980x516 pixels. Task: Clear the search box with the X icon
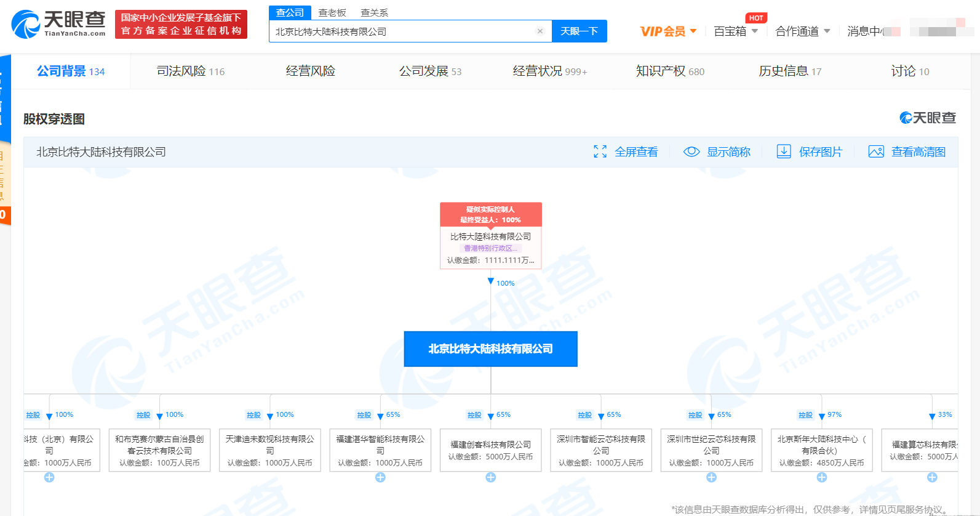(x=540, y=31)
